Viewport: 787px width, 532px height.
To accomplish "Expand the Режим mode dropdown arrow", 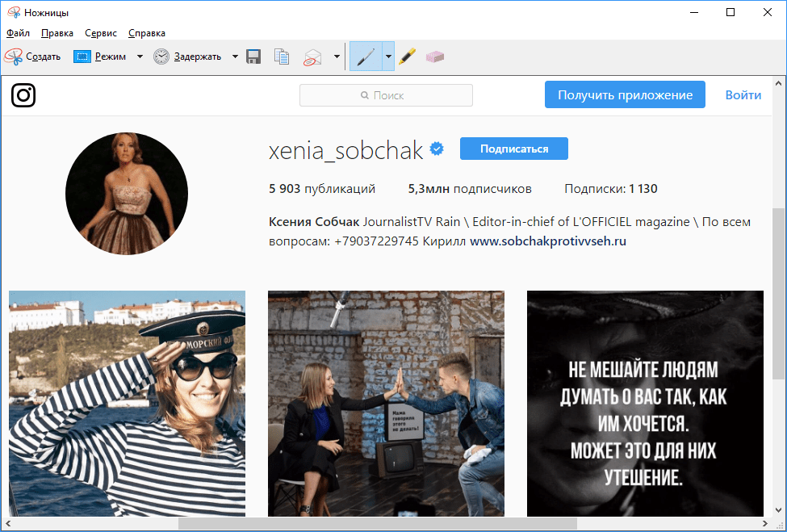I will click(140, 57).
